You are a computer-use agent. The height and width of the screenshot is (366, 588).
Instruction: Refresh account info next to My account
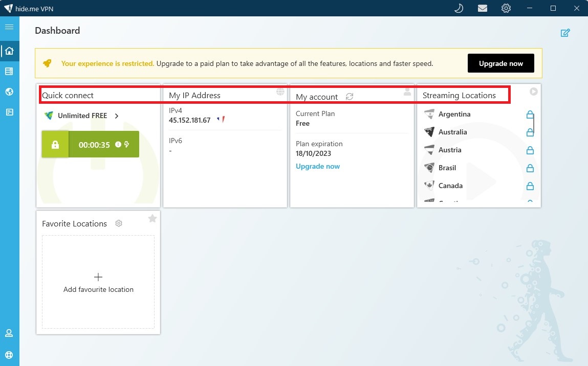350,97
